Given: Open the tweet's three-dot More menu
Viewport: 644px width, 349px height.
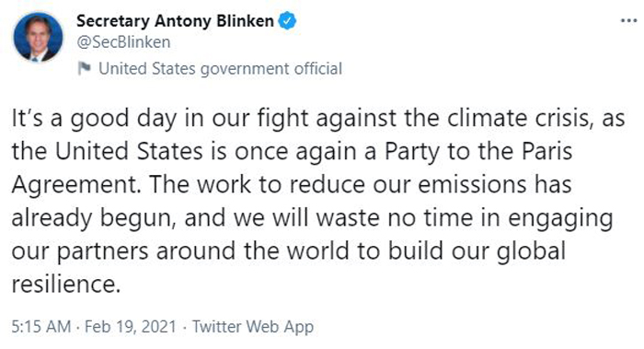Looking at the screenshot, I should click(628, 20).
